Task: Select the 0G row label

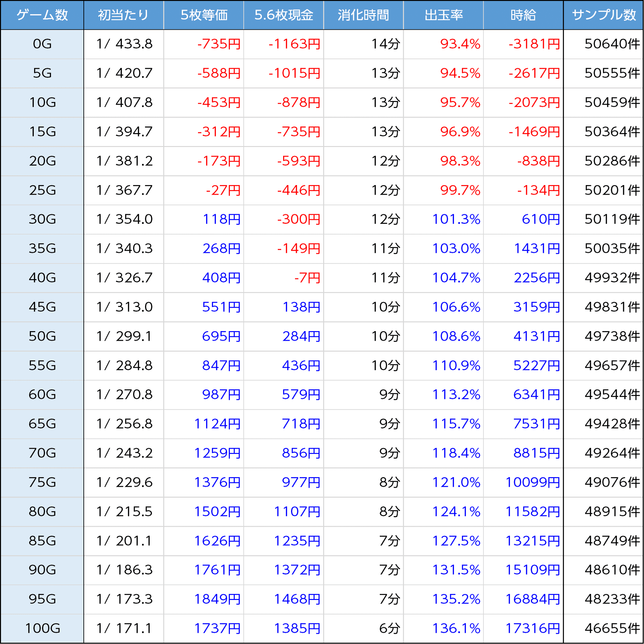Action: point(42,44)
